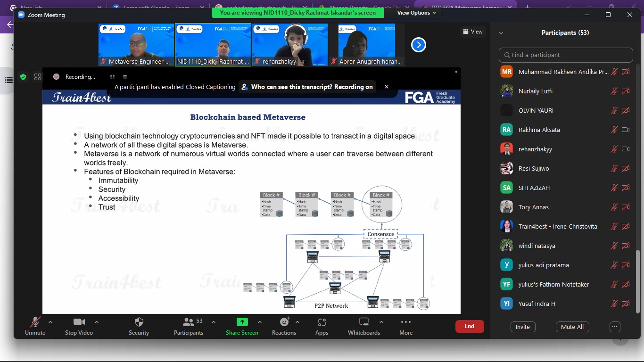Toggle Stop Video camera button
644x362 pixels.
79,322
